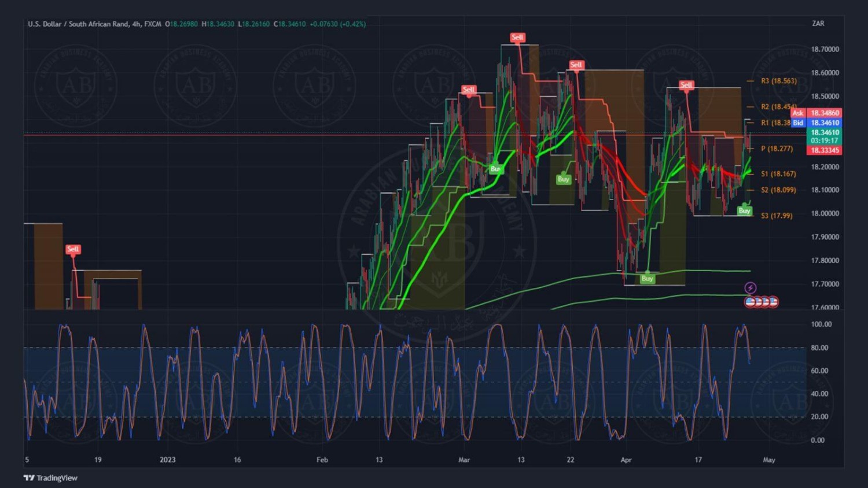This screenshot has width=868, height=488.
Task: Click the close value C18.34610
Action: [x=289, y=24]
